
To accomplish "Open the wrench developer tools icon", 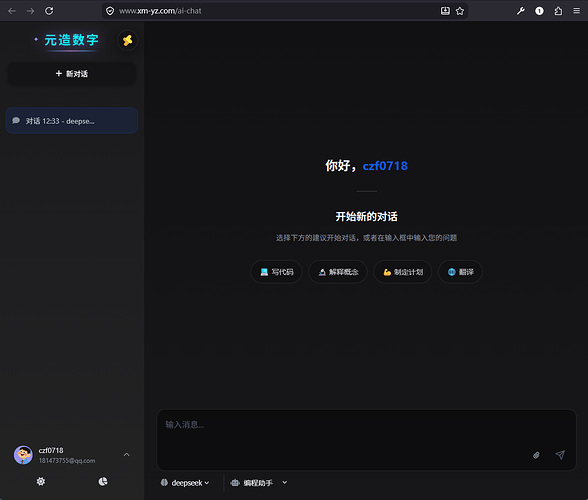I will (x=520, y=11).
